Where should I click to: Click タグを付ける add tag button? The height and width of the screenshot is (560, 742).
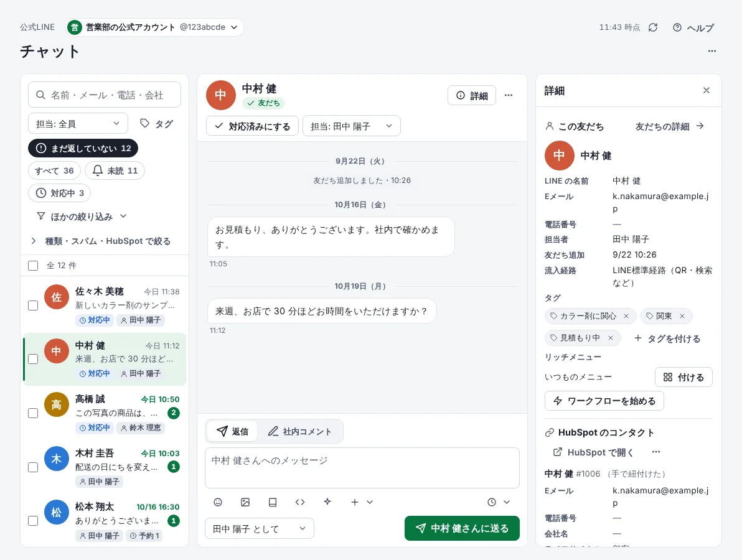[x=667, y=338]
